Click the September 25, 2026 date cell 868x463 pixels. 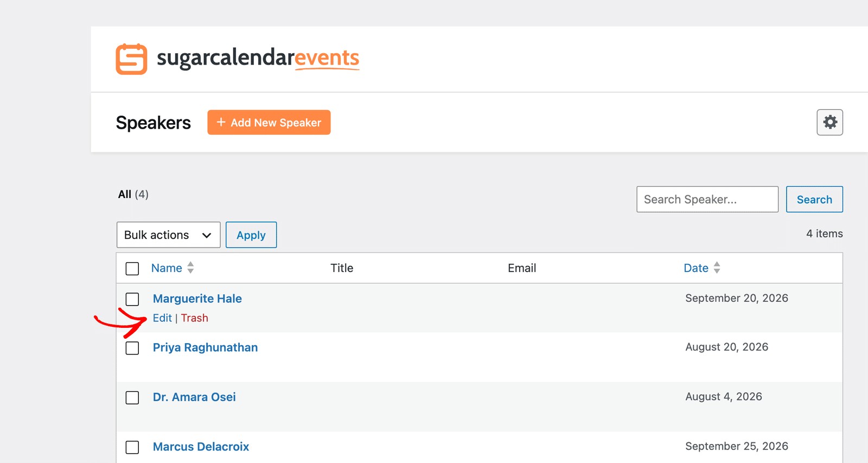coord(737,446)
